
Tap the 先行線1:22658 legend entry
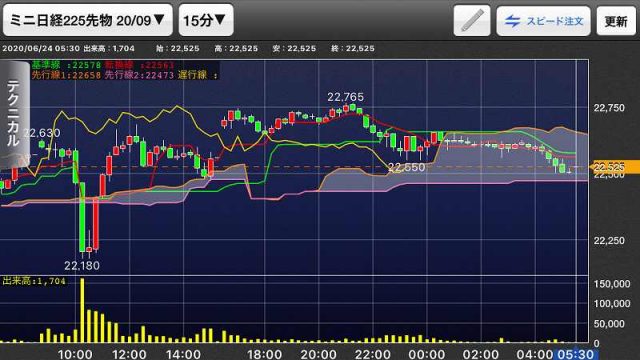(x=66, y=75)
